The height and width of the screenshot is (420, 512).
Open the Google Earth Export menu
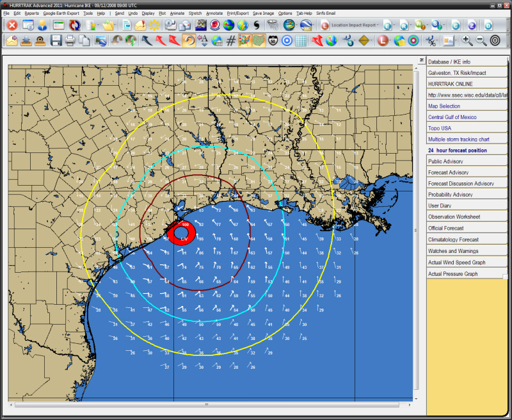(61, 13)
